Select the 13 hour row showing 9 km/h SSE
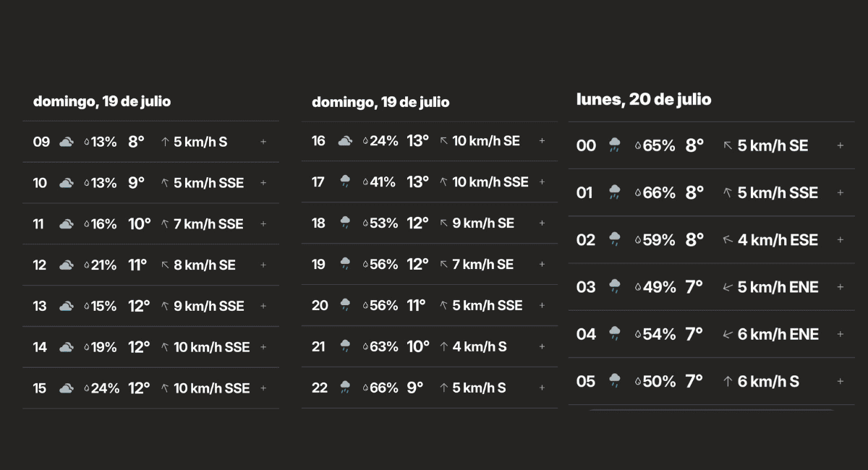 (150, 306)
